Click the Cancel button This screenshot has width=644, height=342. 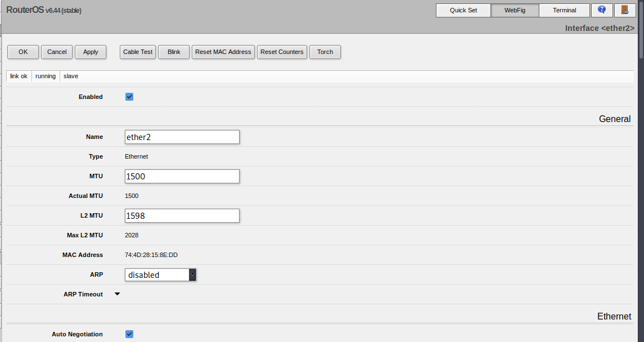(57, 52)
